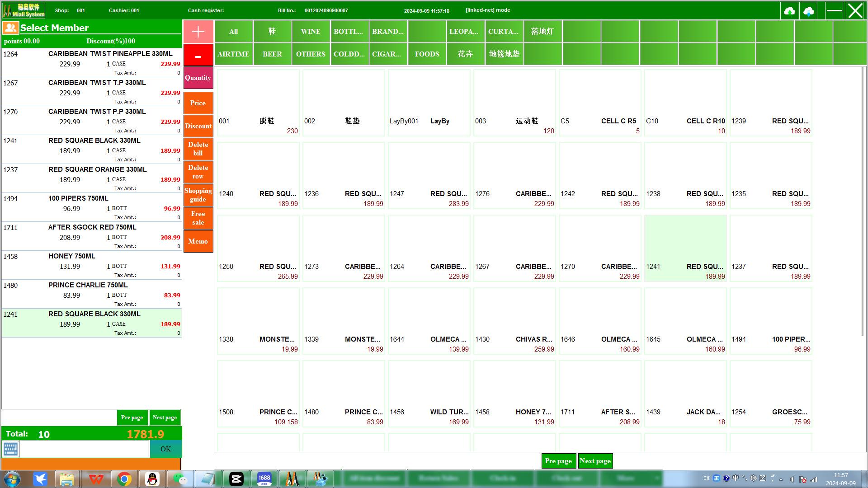This screenshot has height=488, width=868.
Task: Open QQ penguin icon in taskbar
Action: click(x=153, y=479)
